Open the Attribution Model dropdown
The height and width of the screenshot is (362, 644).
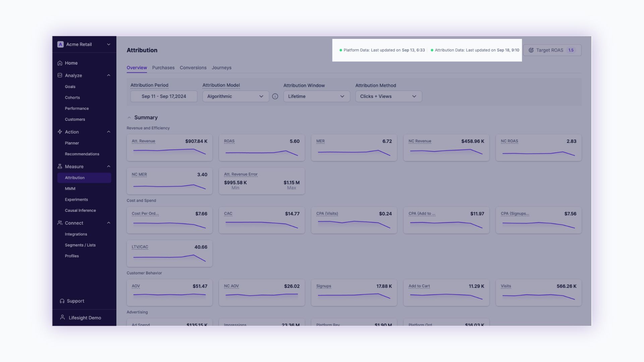(x=235, y=97)
